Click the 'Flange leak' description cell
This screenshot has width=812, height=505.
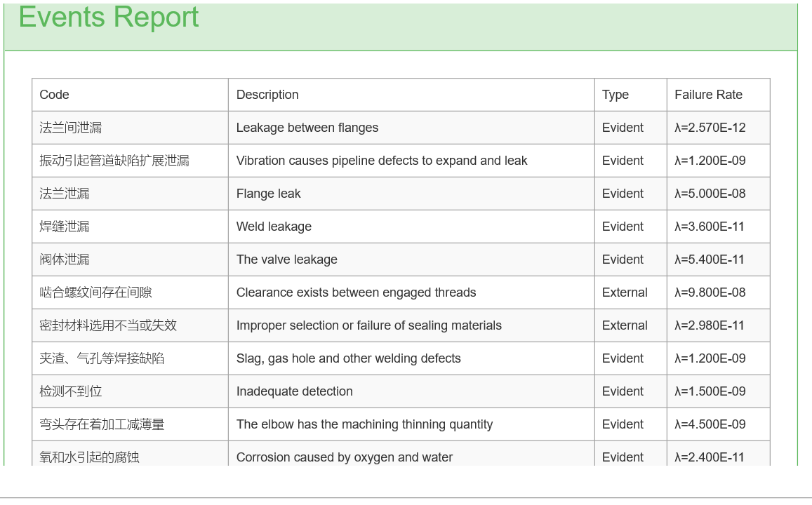[x=269, y=194]
